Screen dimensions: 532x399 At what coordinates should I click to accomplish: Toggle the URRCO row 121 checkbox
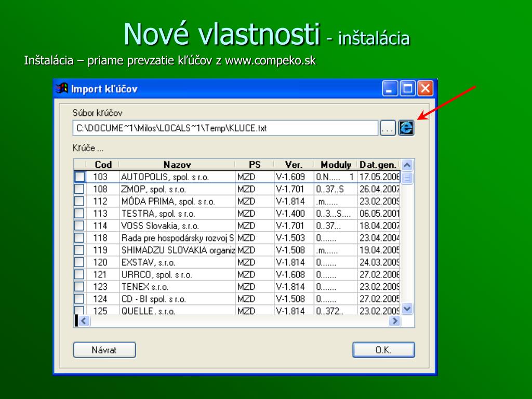pyautogui.click(x=79, y=274)
